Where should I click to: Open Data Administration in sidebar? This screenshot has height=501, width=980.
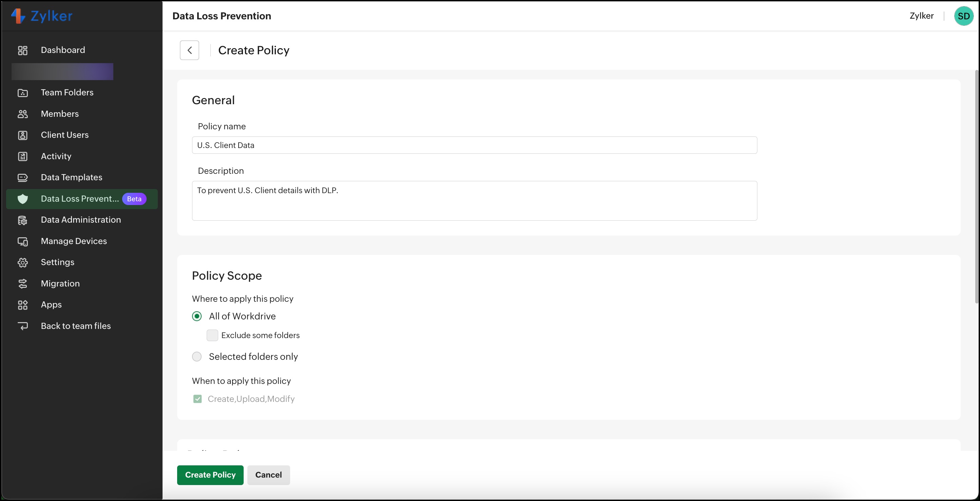[81, 220]
